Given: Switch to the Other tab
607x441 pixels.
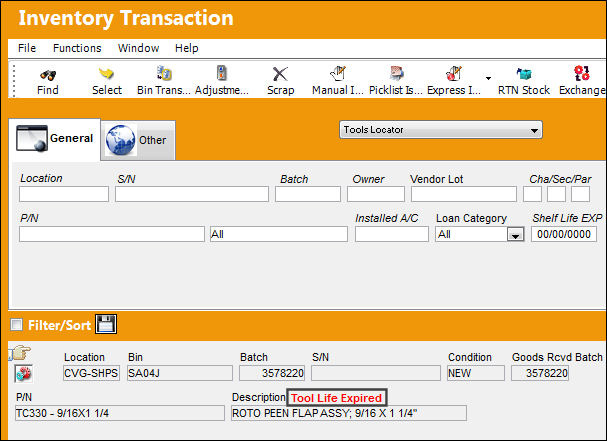Looking at the screenshot, I should pyautogui.click(x=138, y=140).
